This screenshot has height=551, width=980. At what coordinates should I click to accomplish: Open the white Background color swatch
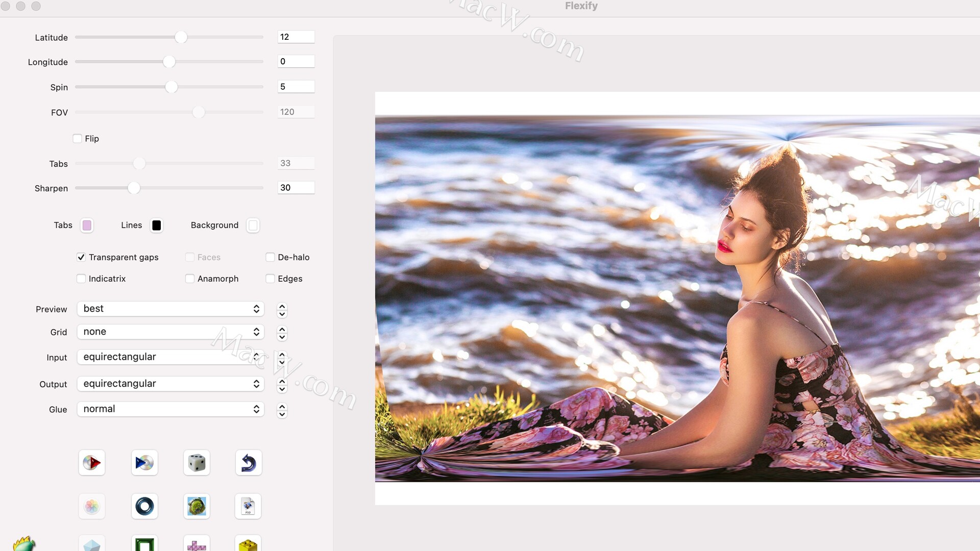253,226
